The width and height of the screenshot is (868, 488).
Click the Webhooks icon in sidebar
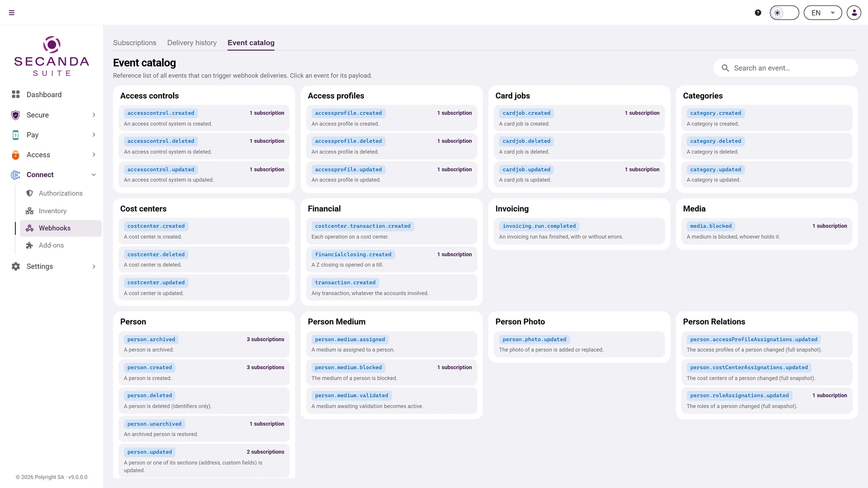tap(30, 228)
